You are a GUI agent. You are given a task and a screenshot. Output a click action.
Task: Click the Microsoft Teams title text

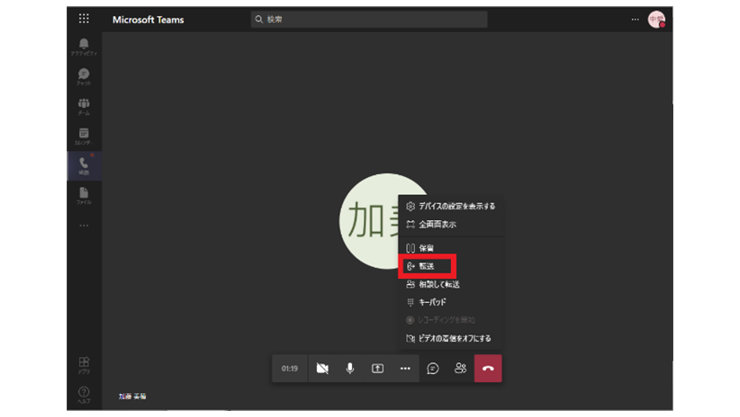(148, 20)
